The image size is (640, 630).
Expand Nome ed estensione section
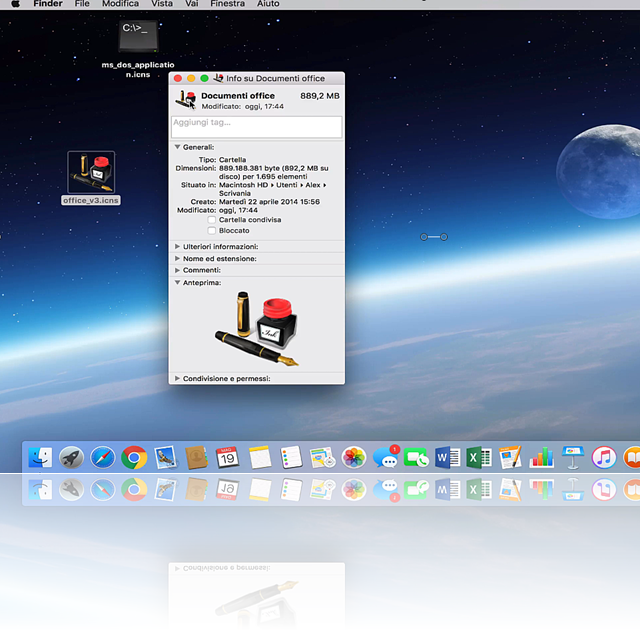(178, 258)
